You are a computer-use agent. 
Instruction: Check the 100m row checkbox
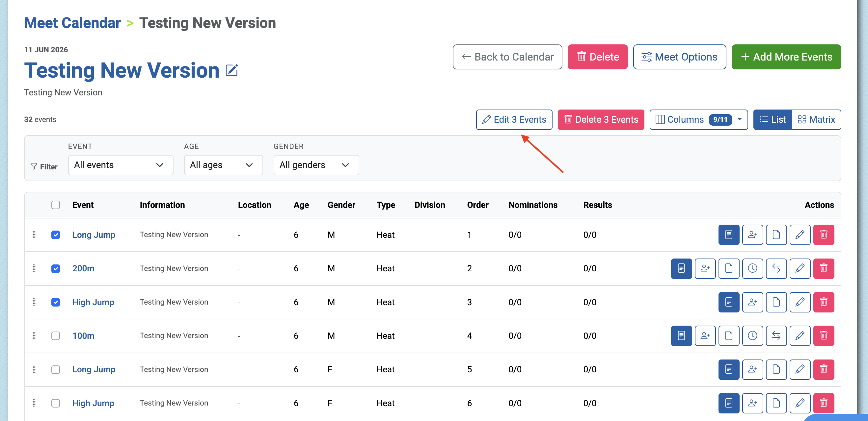[x=56, y=335]
